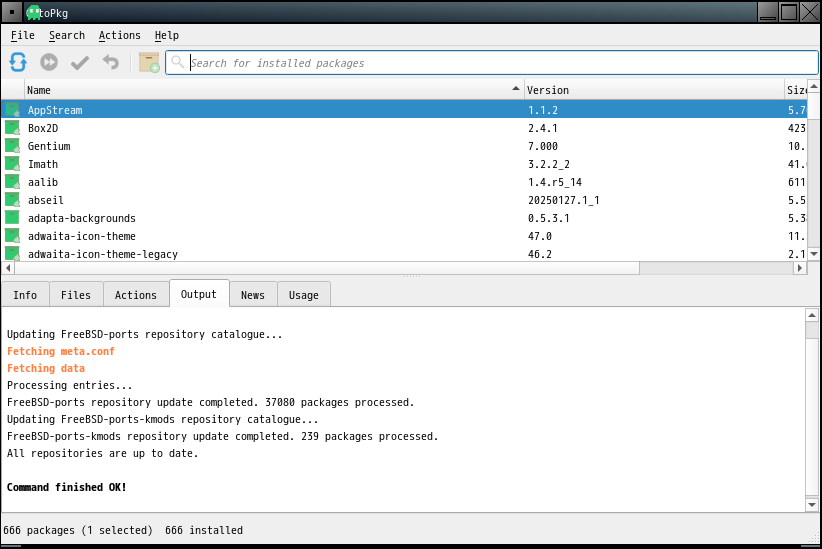The height and width of the screenshot is (549, 822).
Task: Click the undo/cancel arrow toolbar icon
Action: coord(111,62)
